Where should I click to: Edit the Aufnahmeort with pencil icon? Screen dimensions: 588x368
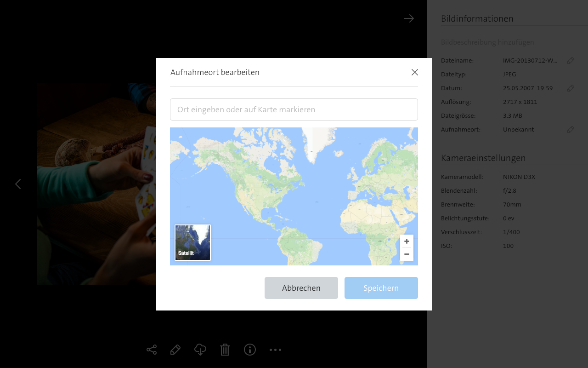click(x=571, y=129)
